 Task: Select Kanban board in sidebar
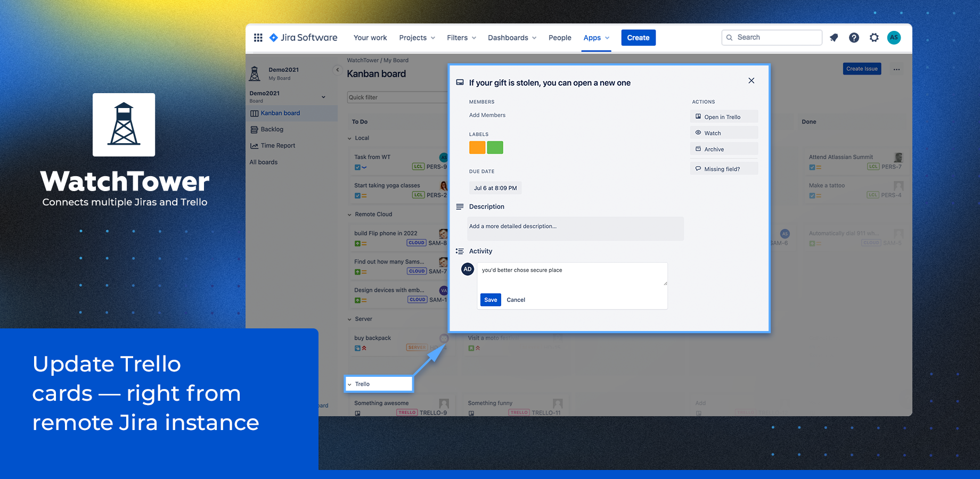[292, 113]
